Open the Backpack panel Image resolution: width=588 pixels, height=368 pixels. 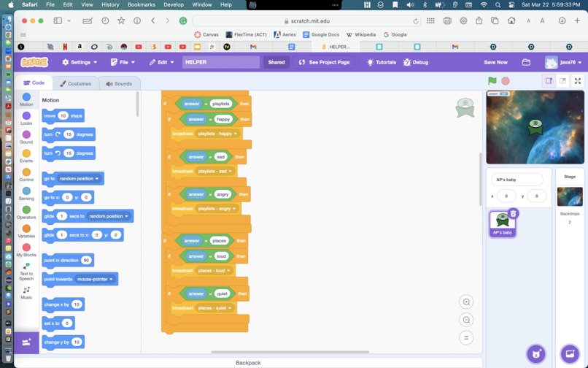pos(248,363)
